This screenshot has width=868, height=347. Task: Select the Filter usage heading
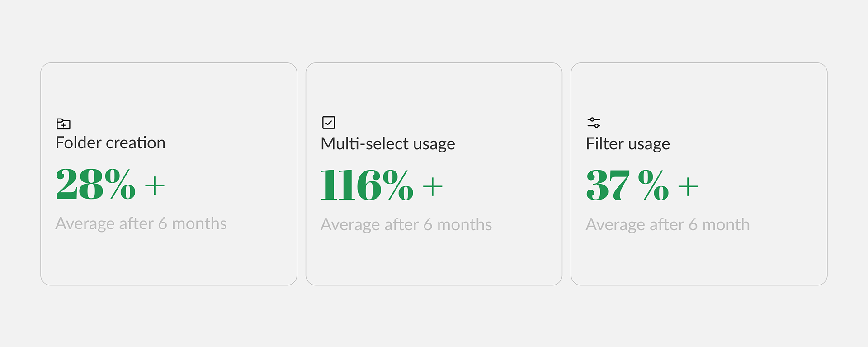[628, 144]
